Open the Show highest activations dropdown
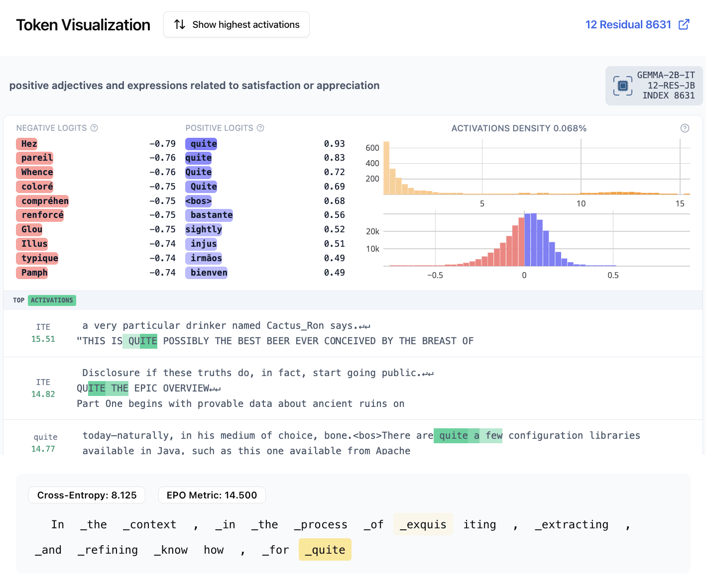706x588 pixels. tap(236, 24)
